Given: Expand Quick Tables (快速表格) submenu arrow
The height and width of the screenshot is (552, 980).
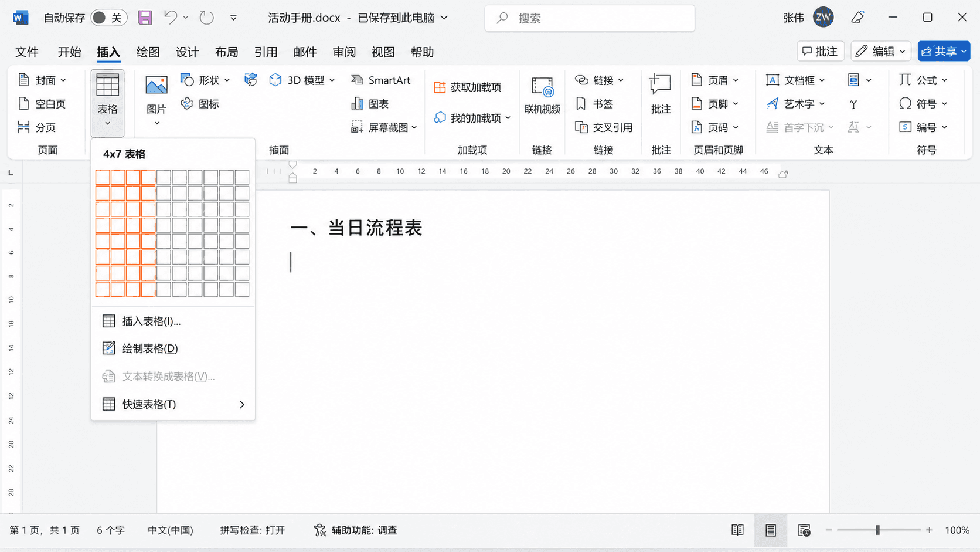Looking at the screenshot, I should (x=242, y=405).
